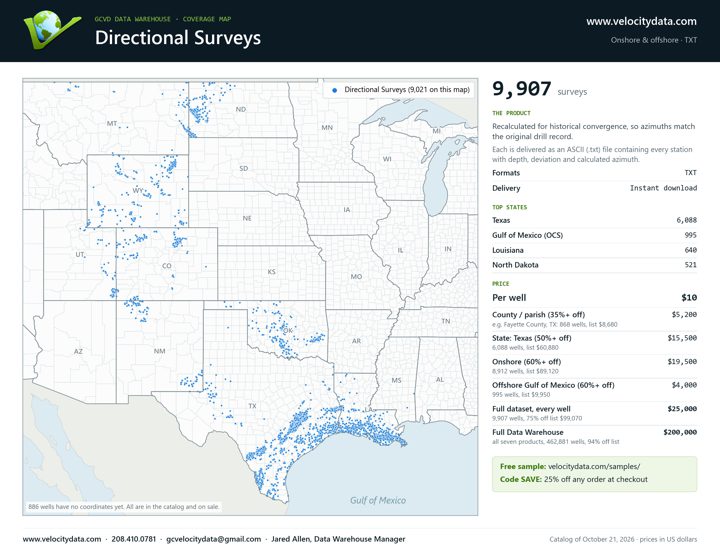Click the Directional Surveys page title
Viewport: 720px width, 556px height.
pos(178,38)
